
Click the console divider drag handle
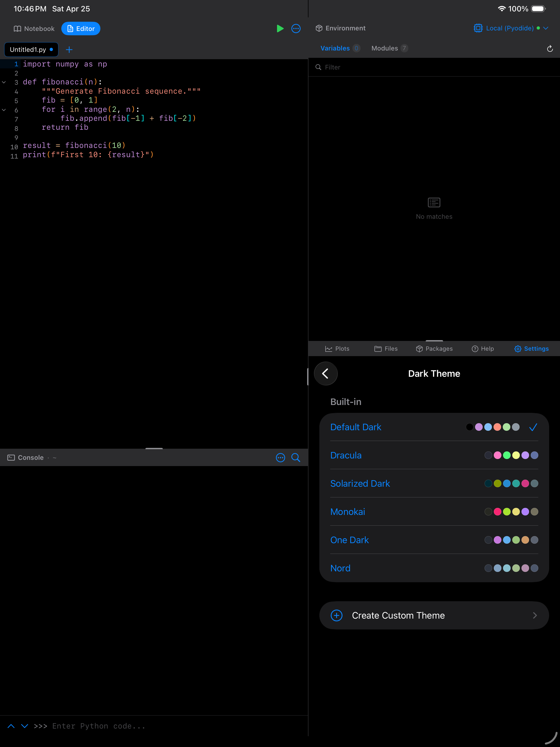pos(154,448)
